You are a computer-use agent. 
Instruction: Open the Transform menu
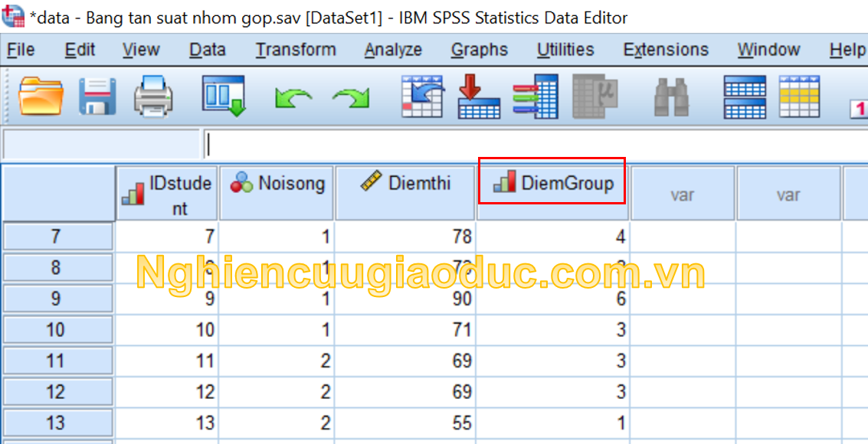[x=296, y=50]
